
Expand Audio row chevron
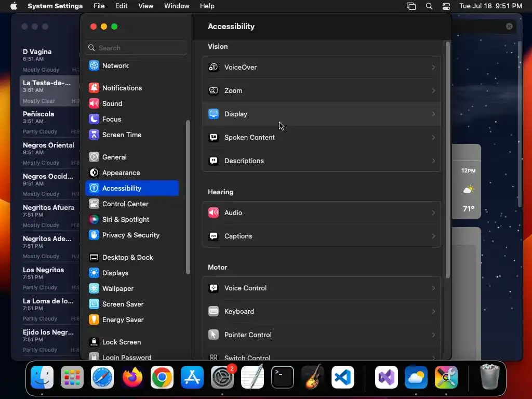coord(433,212)
